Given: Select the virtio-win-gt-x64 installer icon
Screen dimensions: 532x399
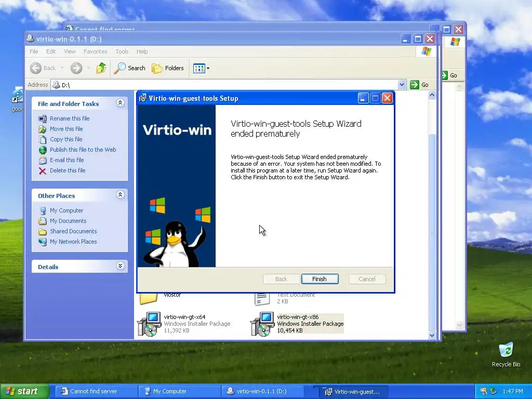Looking at the screenshot, I should tap(149, 324).
